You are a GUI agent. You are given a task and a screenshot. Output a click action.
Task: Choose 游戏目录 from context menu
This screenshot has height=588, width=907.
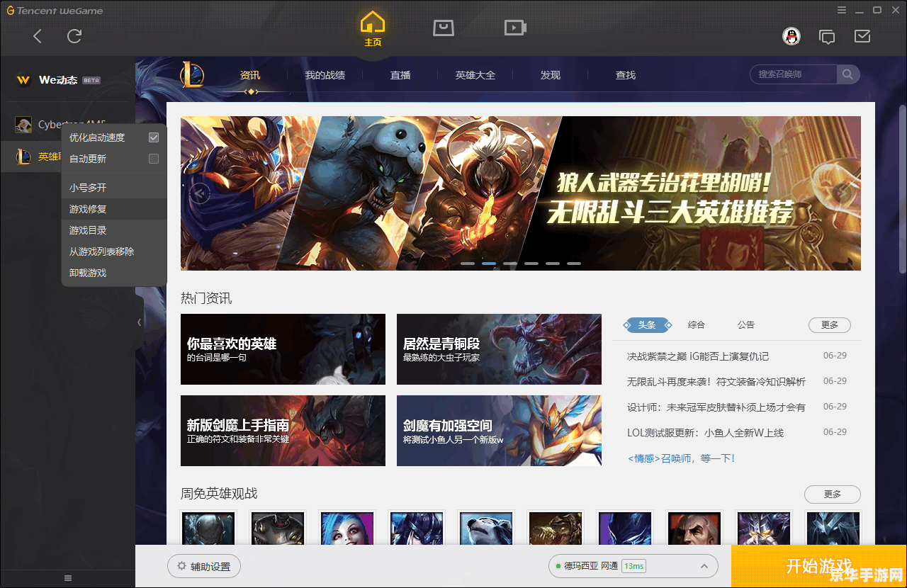click(x=114, y=230)
